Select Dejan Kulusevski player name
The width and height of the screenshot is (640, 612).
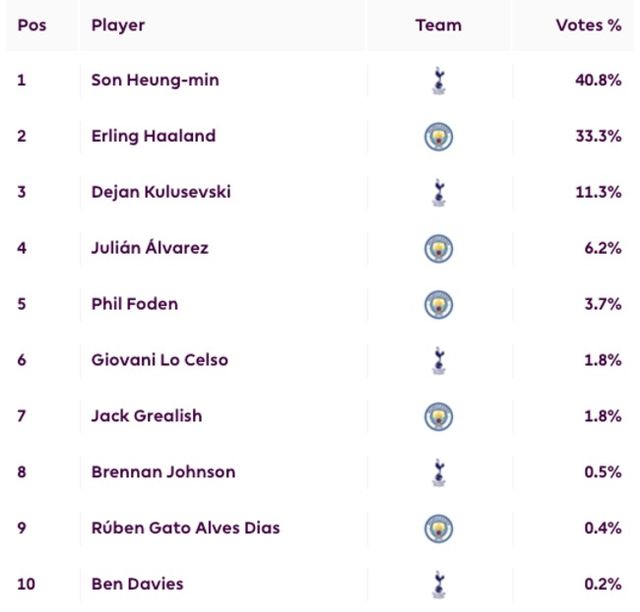click(161, 192)
